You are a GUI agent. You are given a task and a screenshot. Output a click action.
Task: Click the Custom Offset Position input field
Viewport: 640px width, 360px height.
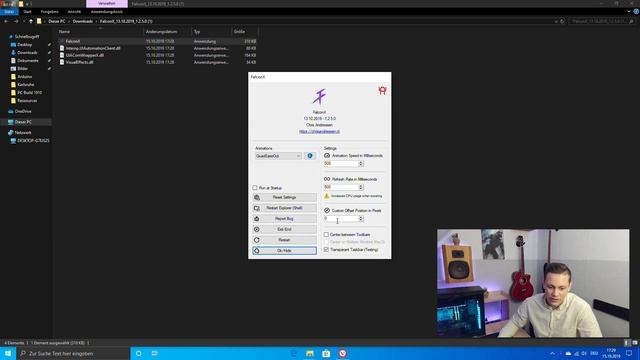[341, 218]
